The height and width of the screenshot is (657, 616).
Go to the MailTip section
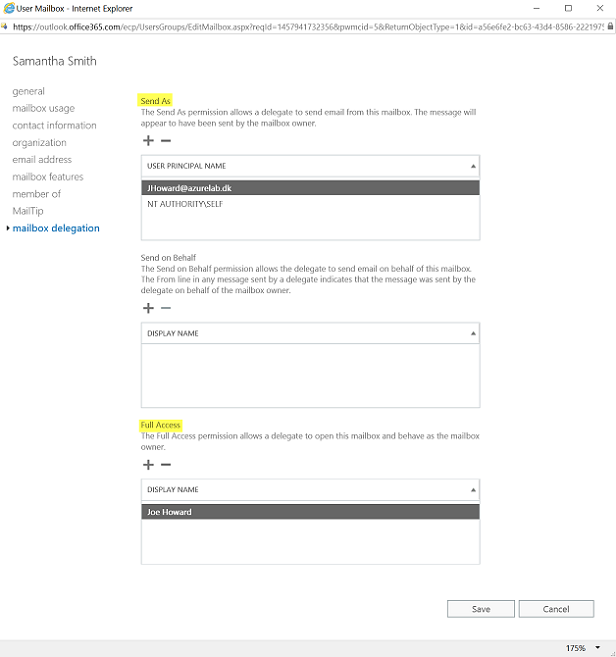(x=28, y=211)
